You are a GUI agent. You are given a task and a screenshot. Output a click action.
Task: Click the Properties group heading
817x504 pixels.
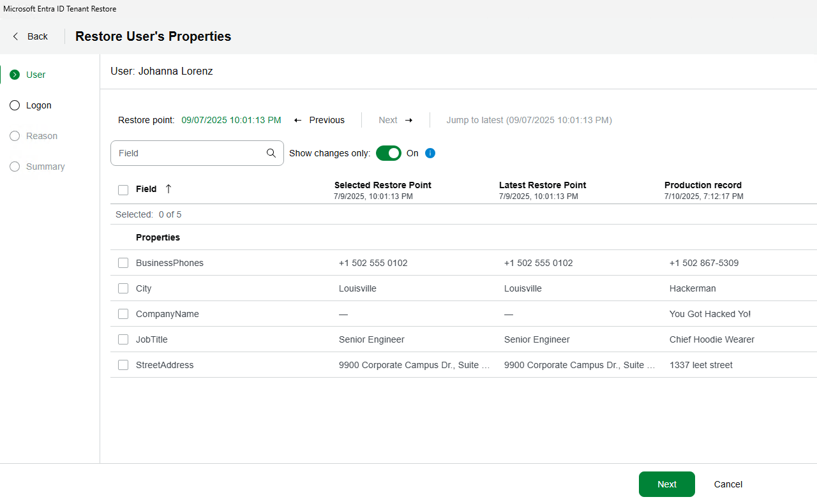[x=158, y=237]
